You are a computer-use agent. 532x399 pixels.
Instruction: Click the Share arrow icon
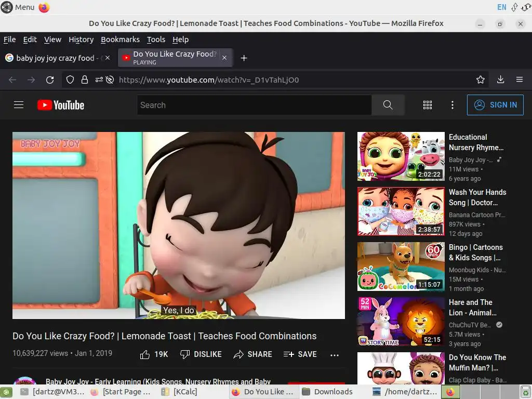pos(238,354)
